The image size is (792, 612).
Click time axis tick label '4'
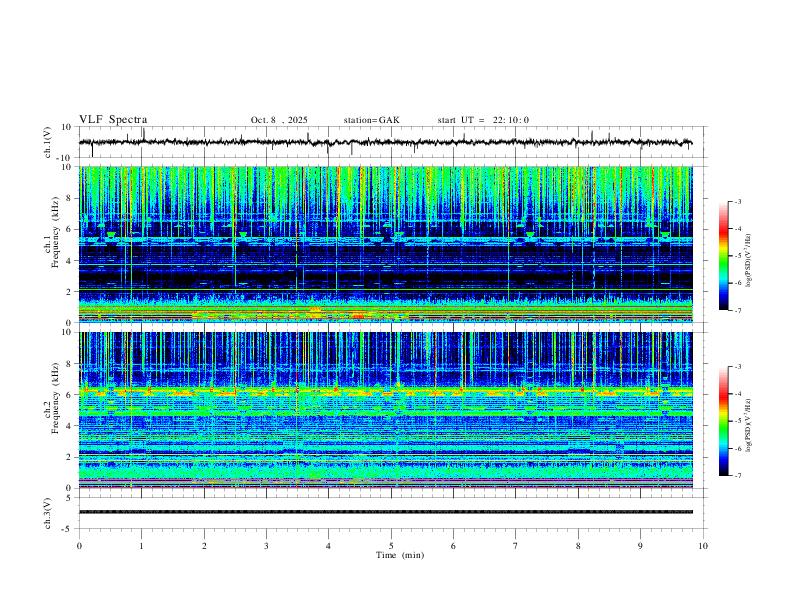[x=328, y=546]
